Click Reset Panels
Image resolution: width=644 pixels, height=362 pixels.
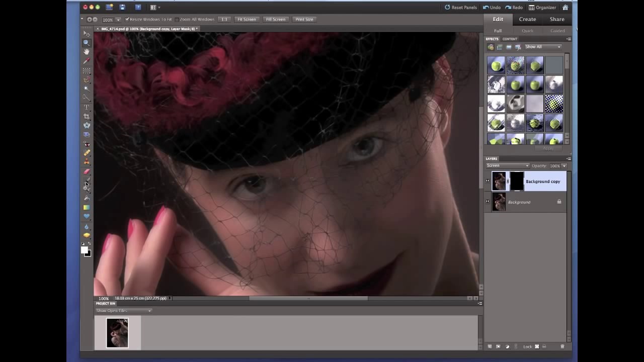pyautogui.click(x=461, y=8)
